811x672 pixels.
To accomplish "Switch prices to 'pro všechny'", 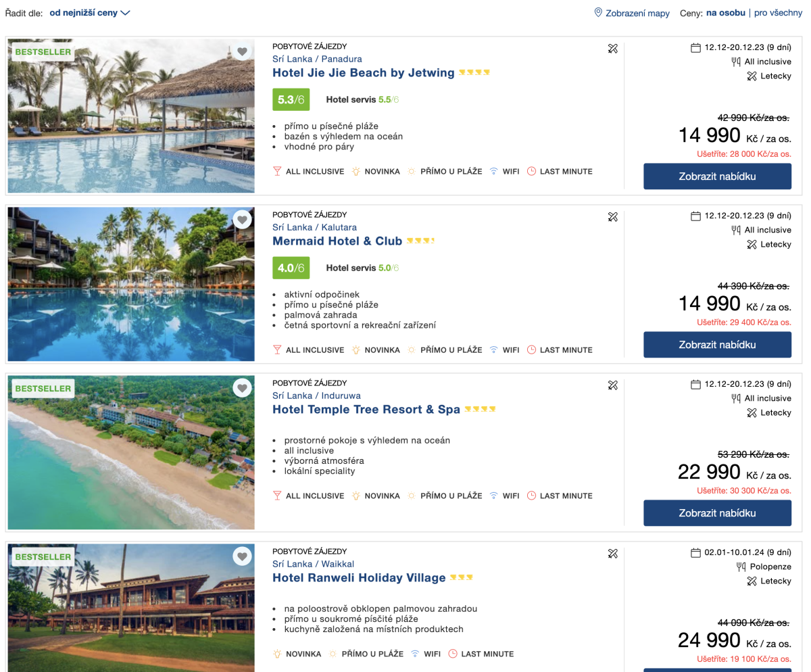I will coord(778,13).
